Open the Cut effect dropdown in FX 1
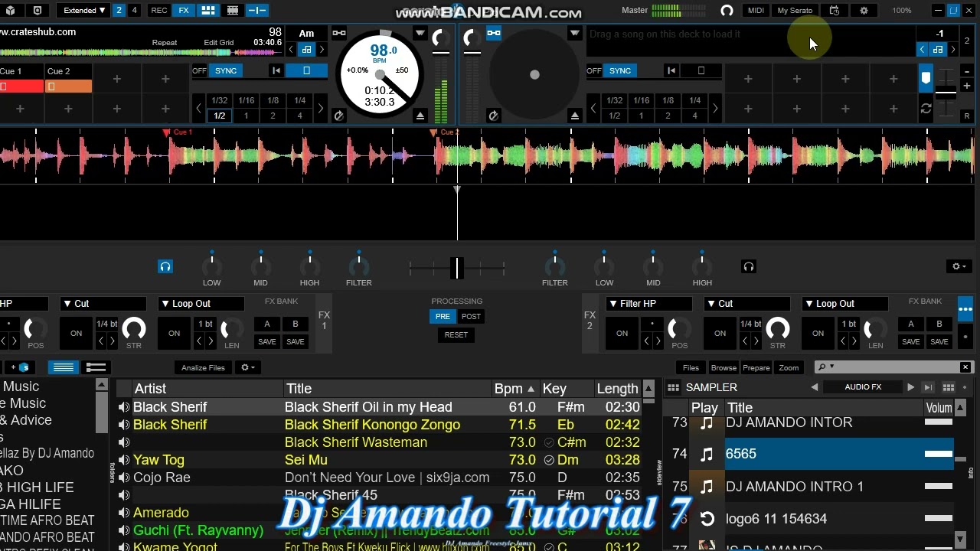980x551 pixels. tap(103, 304)
